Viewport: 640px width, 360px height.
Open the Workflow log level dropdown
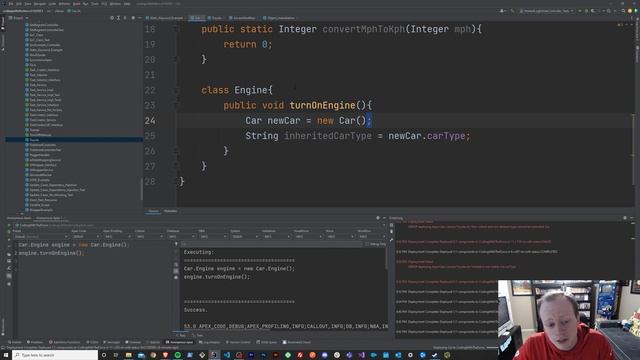[x=371, y=237]
